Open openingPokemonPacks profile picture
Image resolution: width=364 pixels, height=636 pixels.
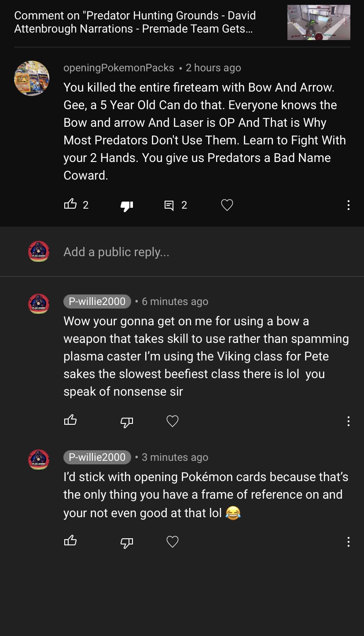click(32, 78)
